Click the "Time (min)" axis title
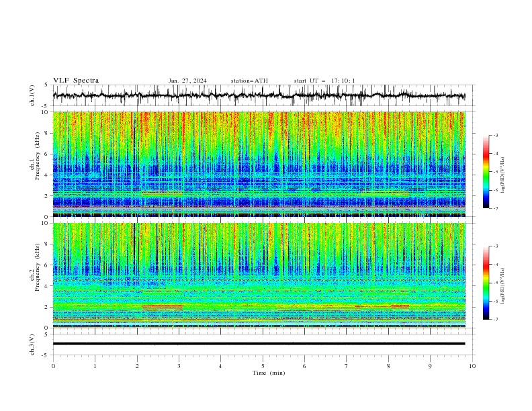 [x=269, y=373]
